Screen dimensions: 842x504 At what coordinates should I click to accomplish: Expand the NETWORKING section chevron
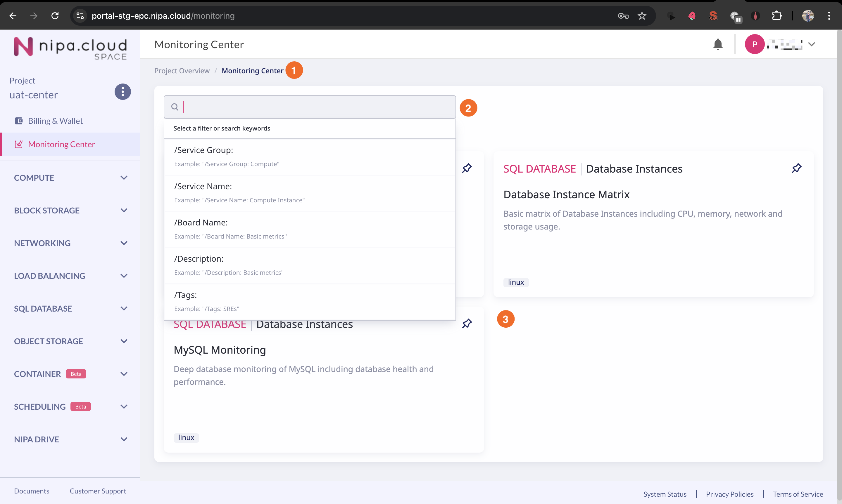click(124, 243)
